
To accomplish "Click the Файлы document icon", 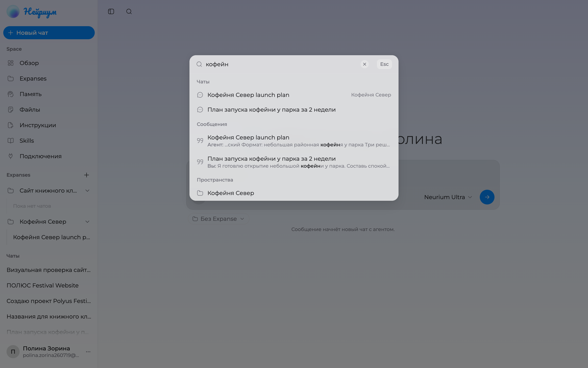I will pos(10,110).
